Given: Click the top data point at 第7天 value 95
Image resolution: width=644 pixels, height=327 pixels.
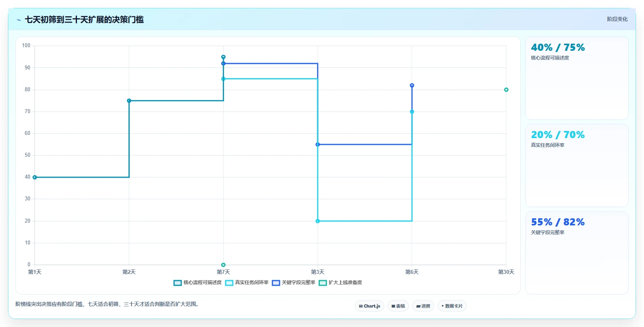Looking at the screenshot, I should point(223,57).
